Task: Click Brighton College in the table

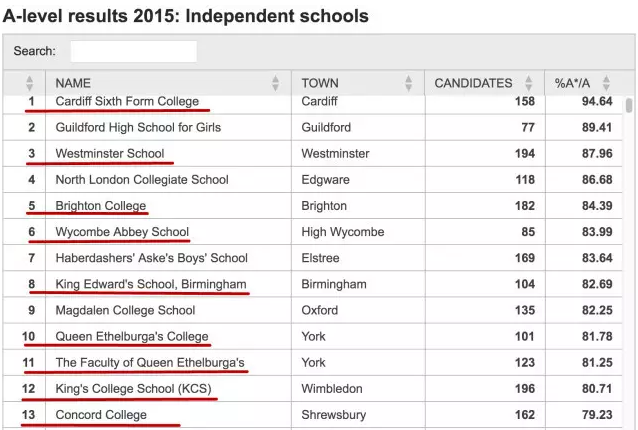Action: click(x=101, y=206)
